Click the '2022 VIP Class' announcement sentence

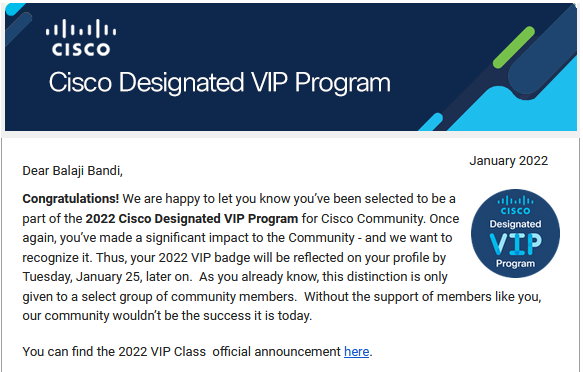(x=197, y=352)
